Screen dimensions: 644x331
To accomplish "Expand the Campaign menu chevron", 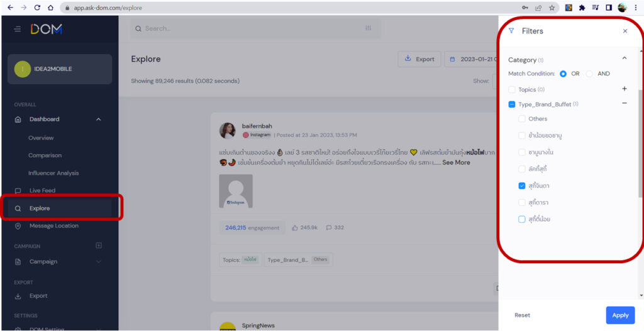I will pos(99,262).
